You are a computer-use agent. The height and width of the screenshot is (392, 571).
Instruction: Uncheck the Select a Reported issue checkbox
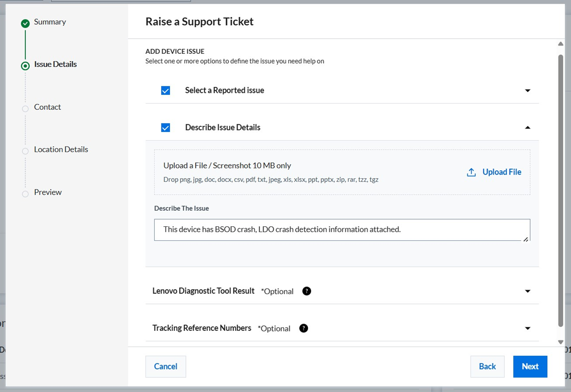(166, 91)
